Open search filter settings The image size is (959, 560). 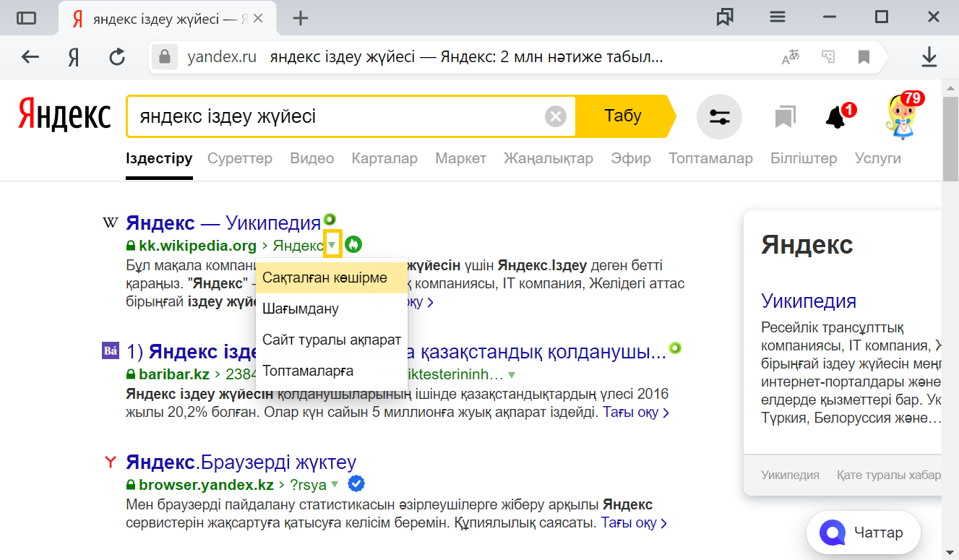(719, 116)
